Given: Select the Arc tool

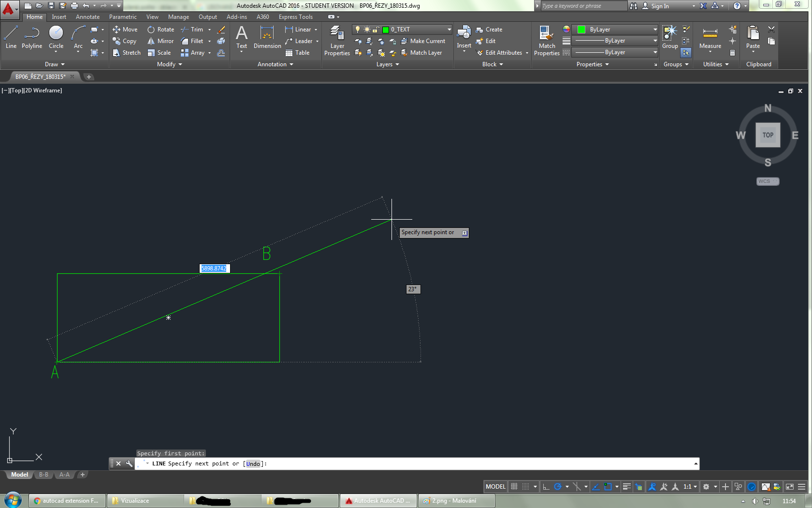Looking at the screenshot, I should pos(78,37).
